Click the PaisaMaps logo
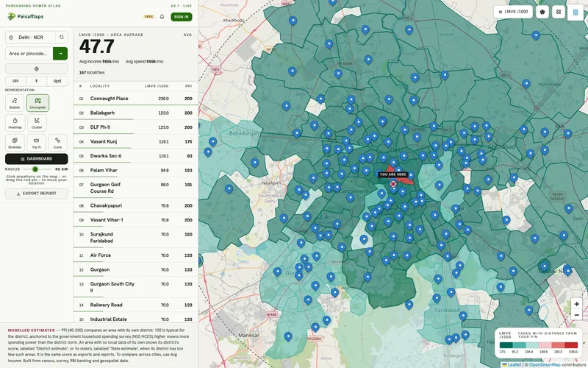Image resolution: width=588 pixels, height=368 pixels. coord(25,16)
